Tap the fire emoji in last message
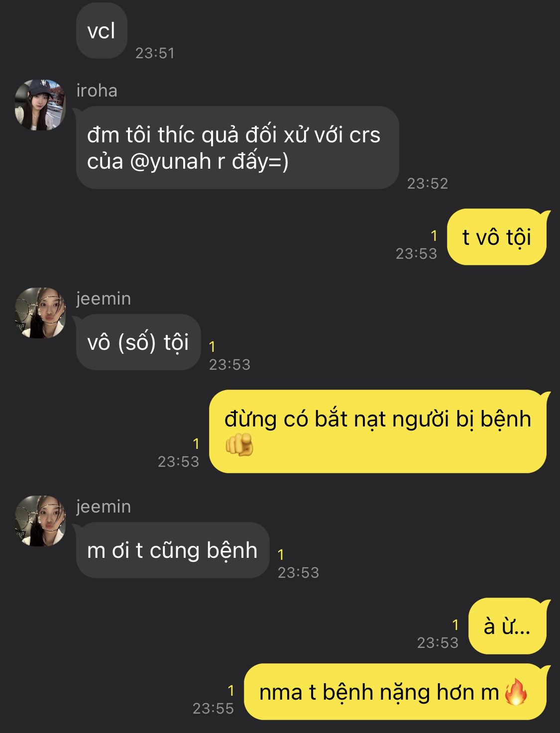560x733 pixels. (516, 692)
